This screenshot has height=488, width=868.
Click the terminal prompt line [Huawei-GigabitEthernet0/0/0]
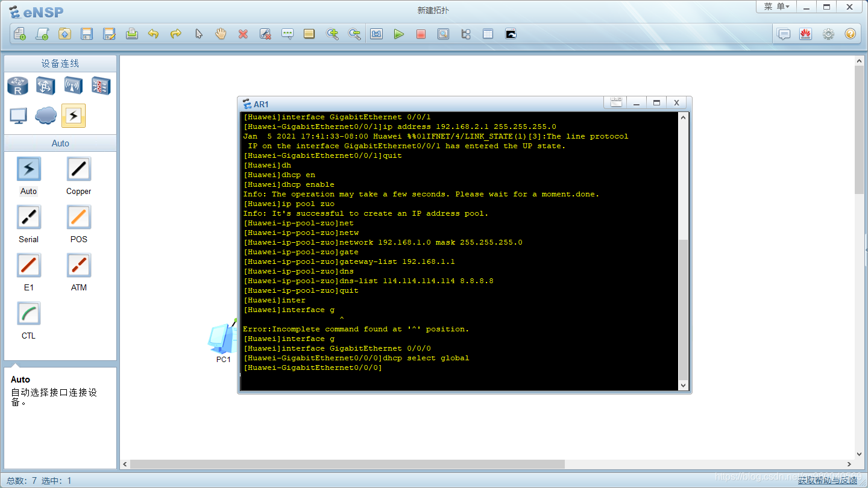point(313,368)
